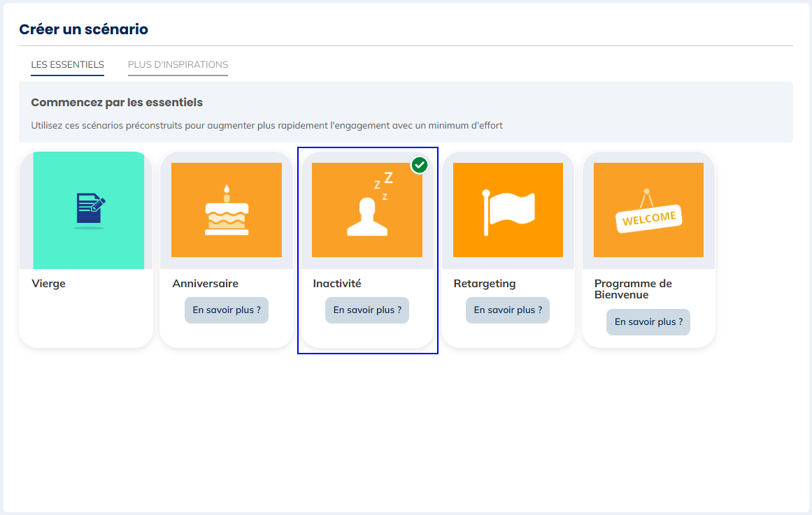Click the Créer un scénario heading
The width and height of the screenshot is (812, 515).
click(x=83, y=29)
